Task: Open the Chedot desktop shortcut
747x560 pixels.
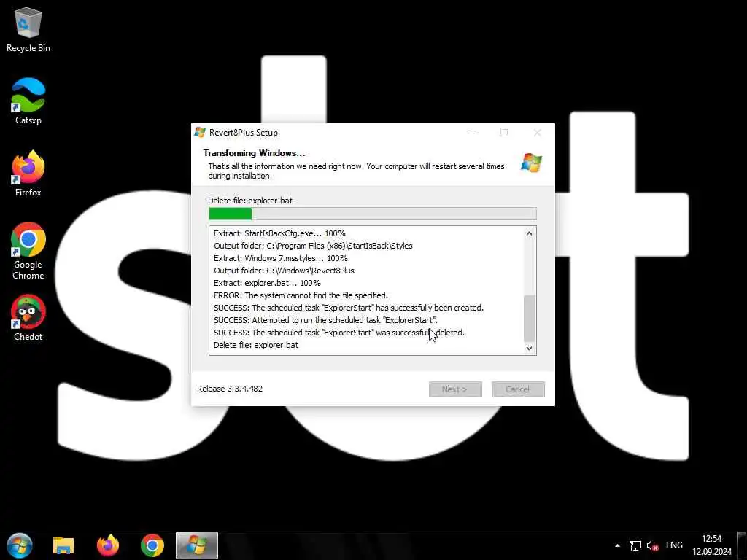Action: 28,318
